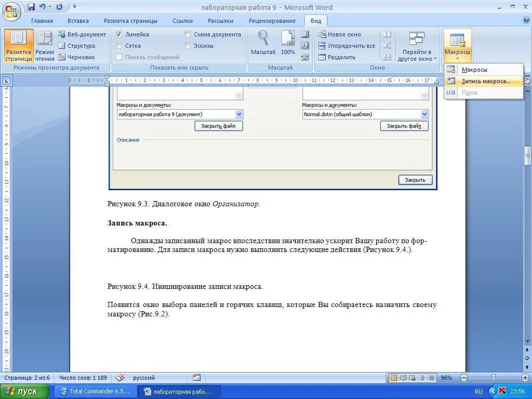Open the Office button menu
The image size is (532, 399).
point(11,11)
